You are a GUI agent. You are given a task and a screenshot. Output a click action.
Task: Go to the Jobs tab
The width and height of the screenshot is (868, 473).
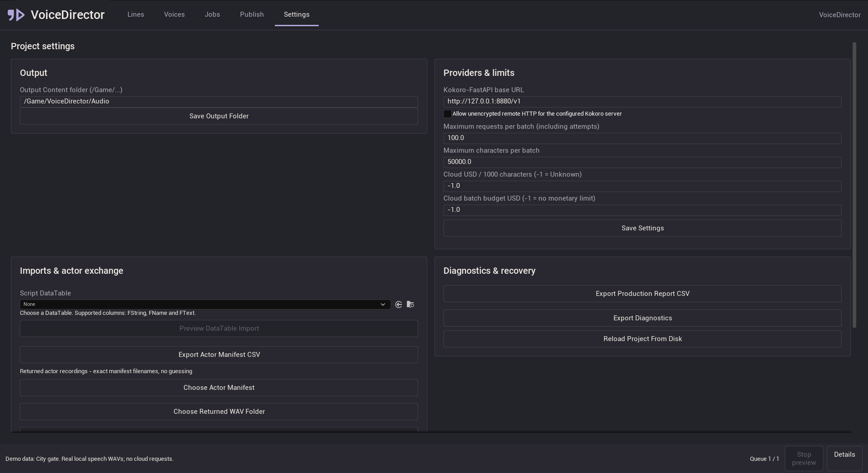212,14
